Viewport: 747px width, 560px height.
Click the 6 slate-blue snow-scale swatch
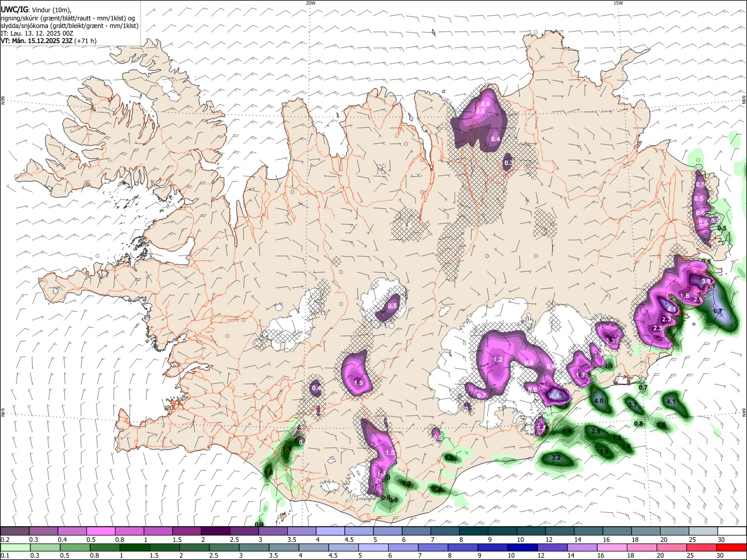[416, 531]
